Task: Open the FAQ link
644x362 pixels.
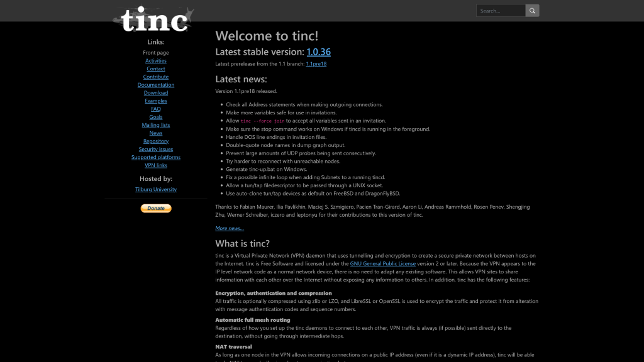Action: pos(156,109)
